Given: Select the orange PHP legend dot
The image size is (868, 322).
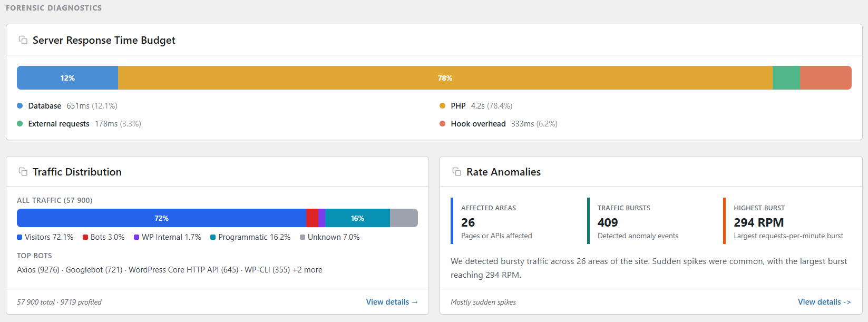Looking at the screenshot, I should [443, 106].
